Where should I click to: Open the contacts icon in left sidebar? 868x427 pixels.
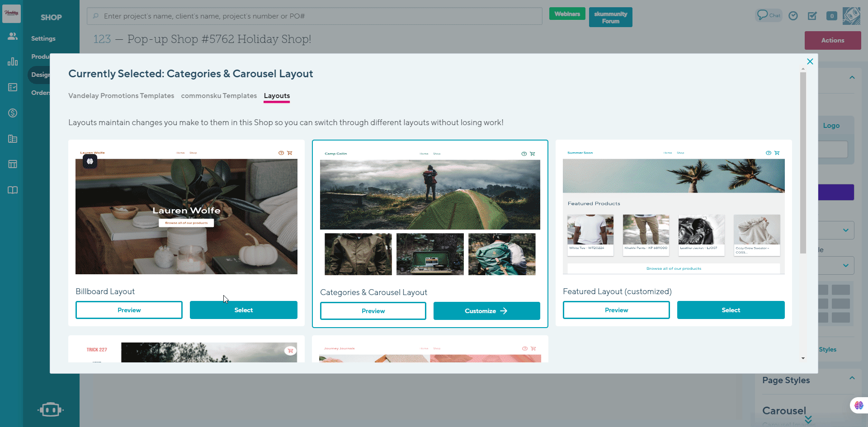pyautogui.click(x=13, y=36)
